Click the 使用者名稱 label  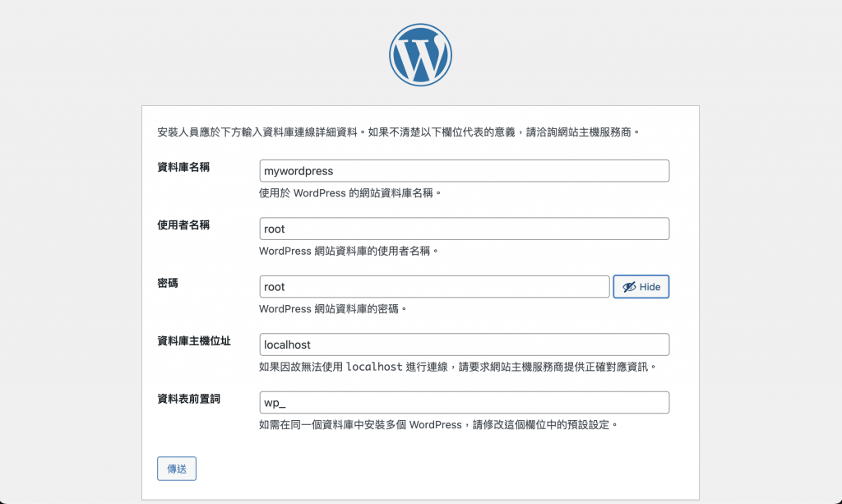[x=183, y=225]
